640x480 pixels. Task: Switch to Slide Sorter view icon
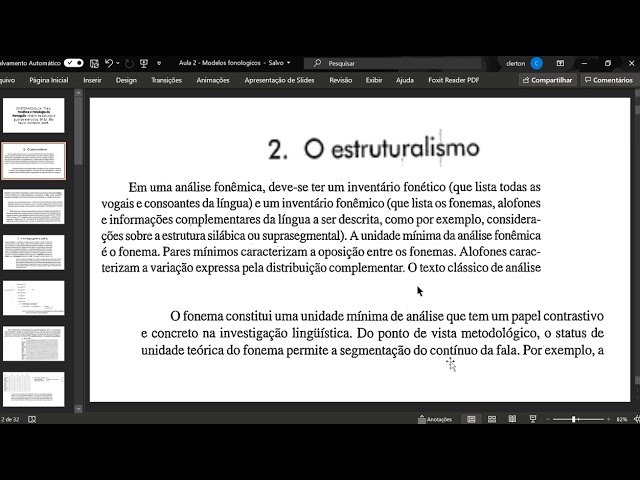tap(492, 419)
